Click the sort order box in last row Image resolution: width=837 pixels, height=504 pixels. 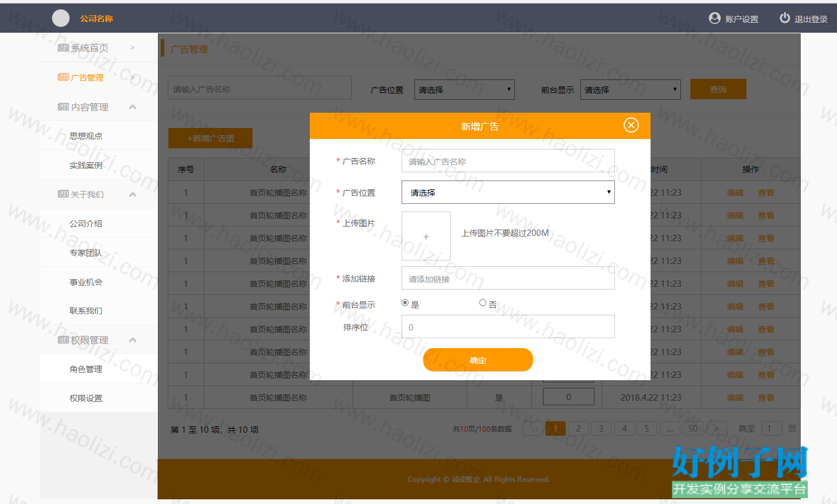pos(569,397)
